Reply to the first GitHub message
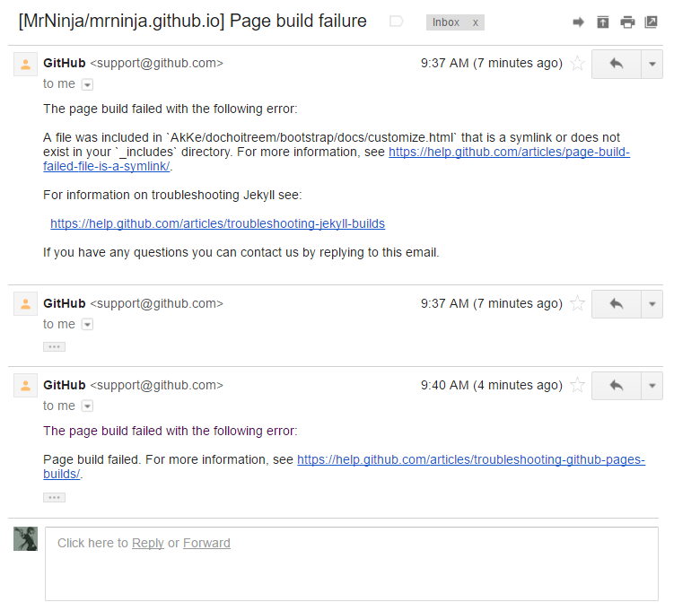This screenshot has height=611, width=700. (616, 64)
